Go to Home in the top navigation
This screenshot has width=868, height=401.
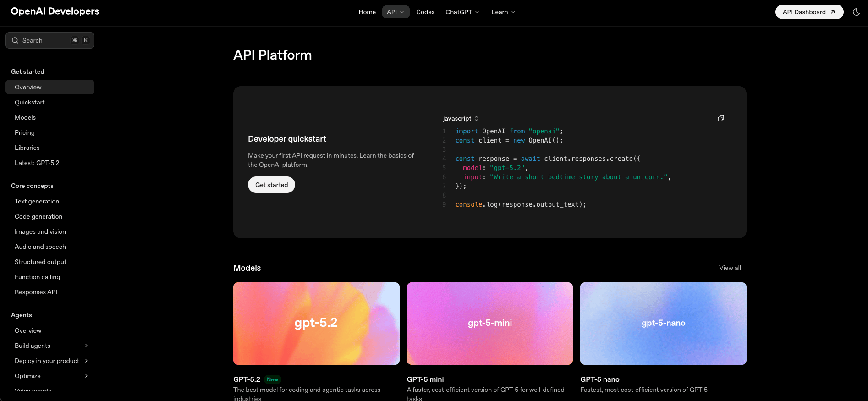click(367, 12)
